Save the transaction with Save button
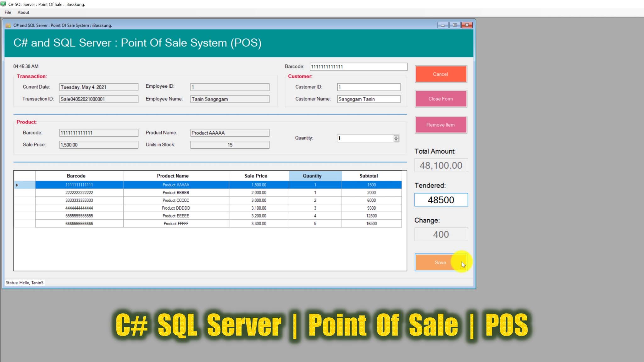 click(440, 262)
